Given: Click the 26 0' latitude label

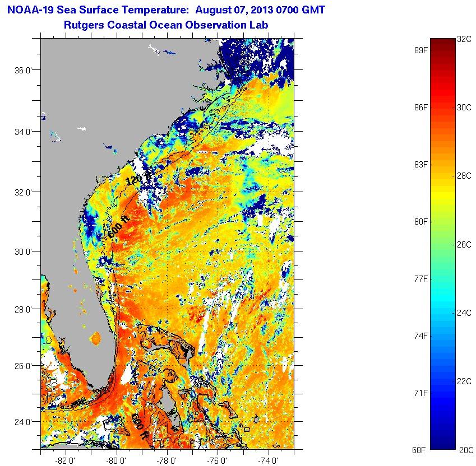Looking at the screenshot, I should coord(23,366).
